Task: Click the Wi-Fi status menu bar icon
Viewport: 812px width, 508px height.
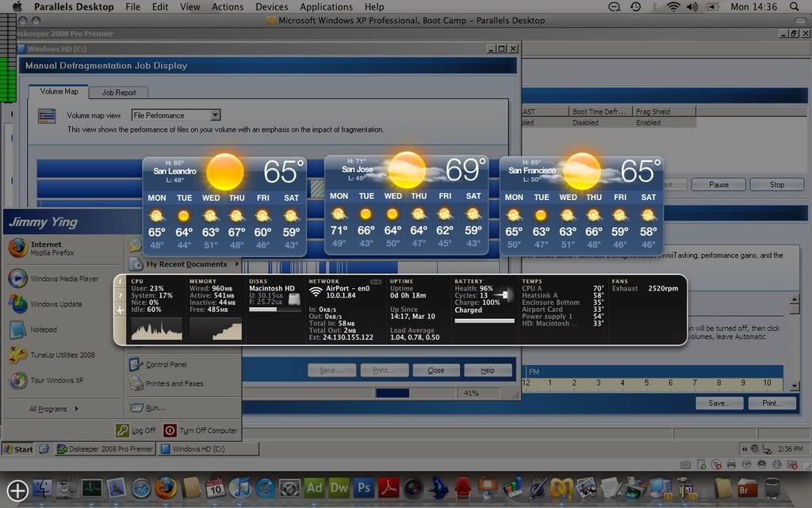Action: pos(673,6)
